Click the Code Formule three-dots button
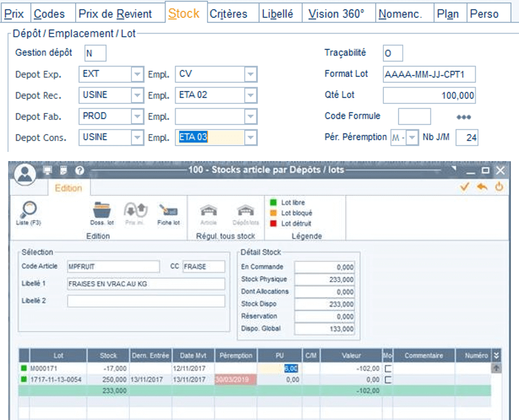Viewport: 519px width, 420px height. pos(463,117)
